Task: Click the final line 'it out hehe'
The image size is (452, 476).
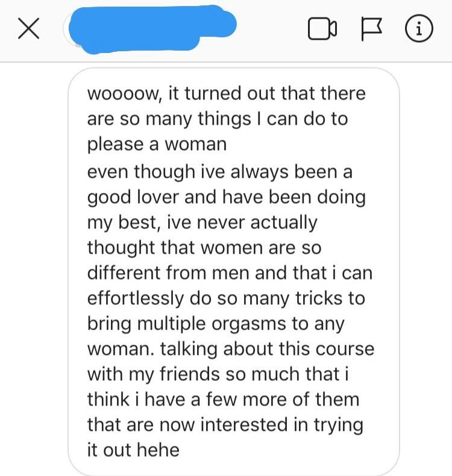Action: (x=133, y=449)
